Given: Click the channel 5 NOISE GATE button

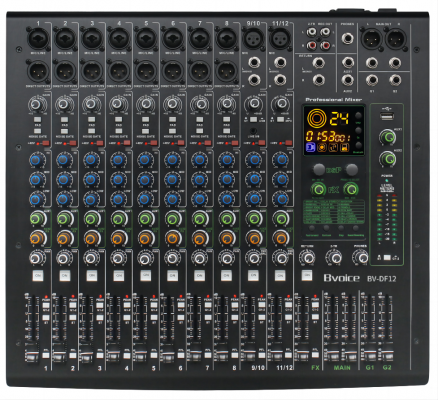Looking at the screenshot, I should [x=145, y=131].
